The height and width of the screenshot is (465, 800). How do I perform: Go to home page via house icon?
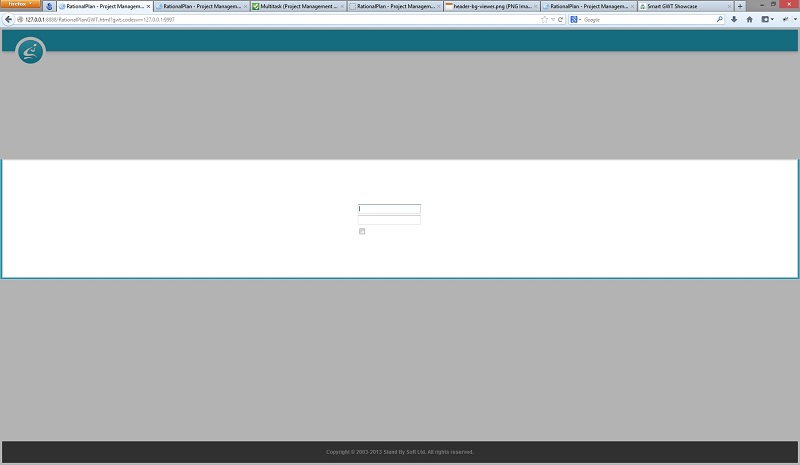749,19
